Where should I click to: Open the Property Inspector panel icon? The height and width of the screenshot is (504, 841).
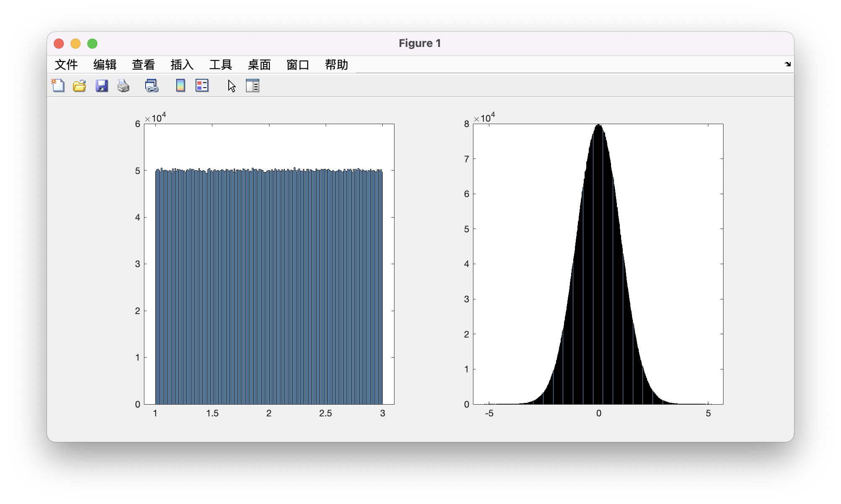pyautogui.click(x=252, y=86)
